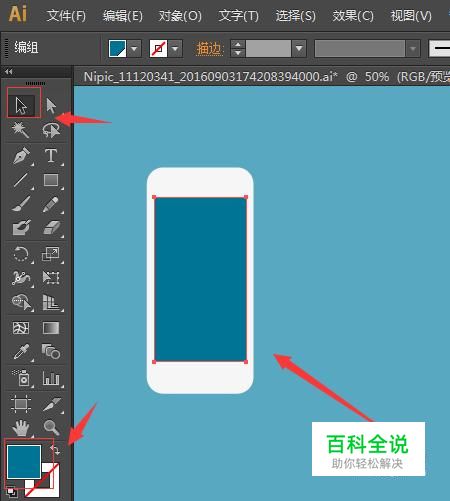This screenshot has width=450, height=501.
Task: Select the Direct Selection tool
Action: (x=51, y=106)
